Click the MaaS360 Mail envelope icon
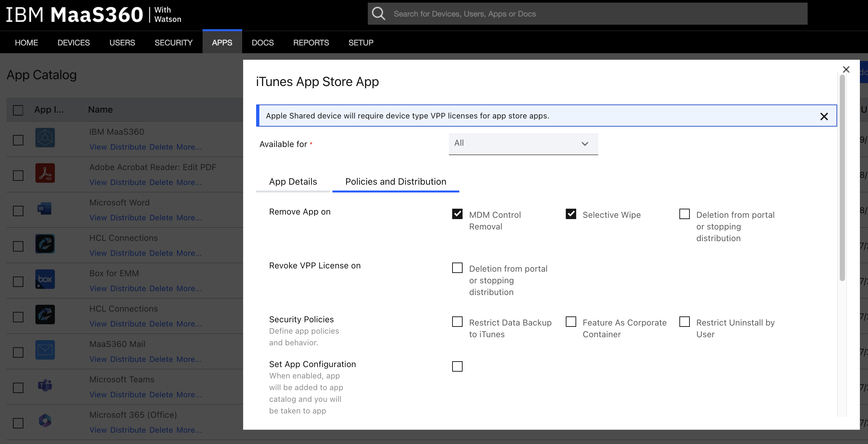The height and width of the screenshot is (444, 868). click(x=45, y=350)
